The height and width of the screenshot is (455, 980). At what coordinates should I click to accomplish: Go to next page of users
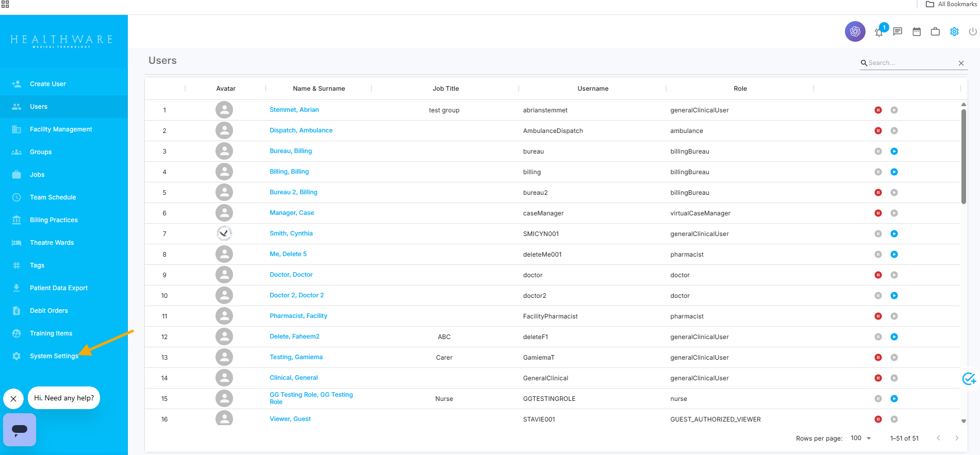957,438
